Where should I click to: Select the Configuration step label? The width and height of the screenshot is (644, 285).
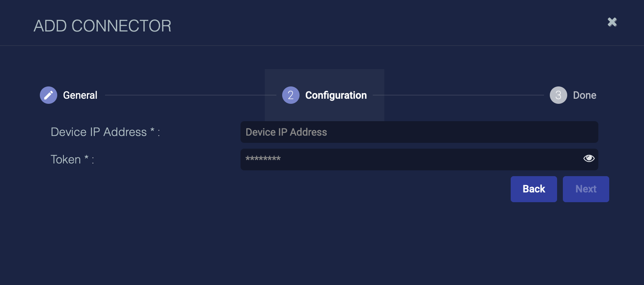[336, 95]
